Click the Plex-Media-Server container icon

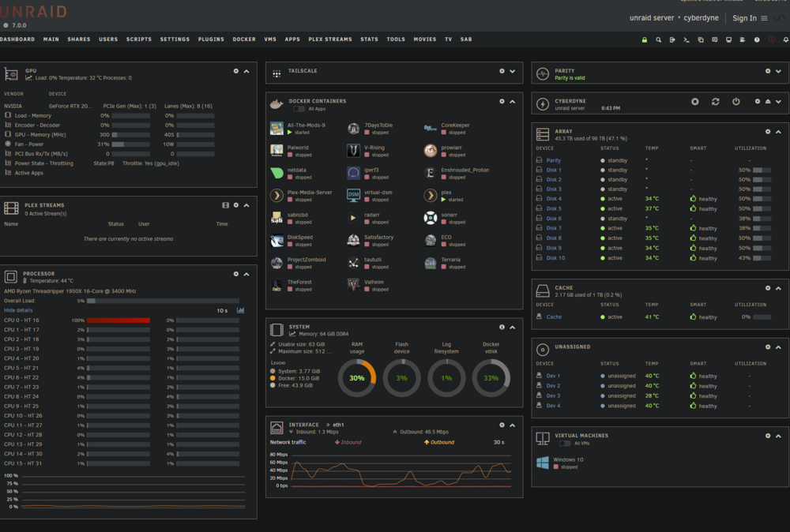pyautogui.click(x=276, y=195)
